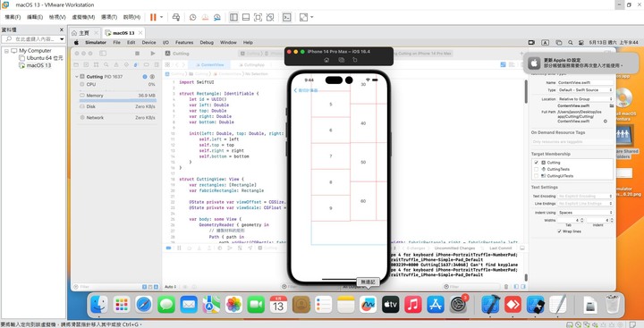644x328 pixels.
Task: Open the Simulator Device menu
Action: [x=148, y=42]
